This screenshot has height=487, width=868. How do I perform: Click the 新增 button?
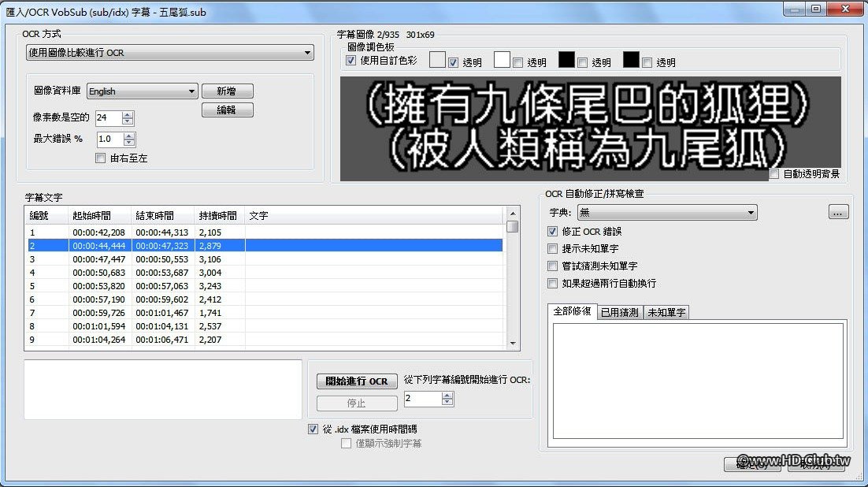point(227,91)
